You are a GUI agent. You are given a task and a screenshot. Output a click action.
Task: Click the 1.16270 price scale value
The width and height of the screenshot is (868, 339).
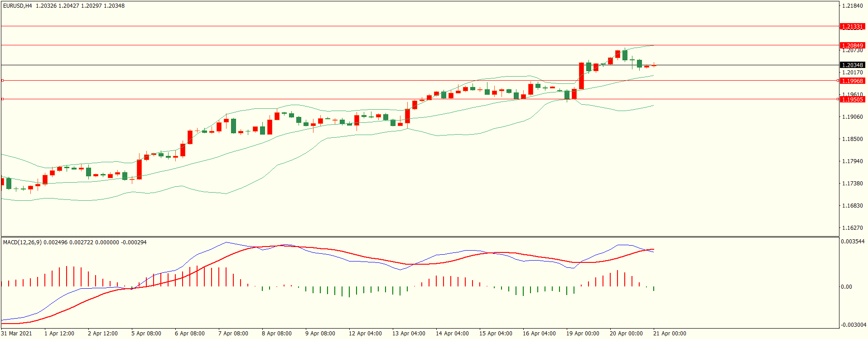(852, 228)
